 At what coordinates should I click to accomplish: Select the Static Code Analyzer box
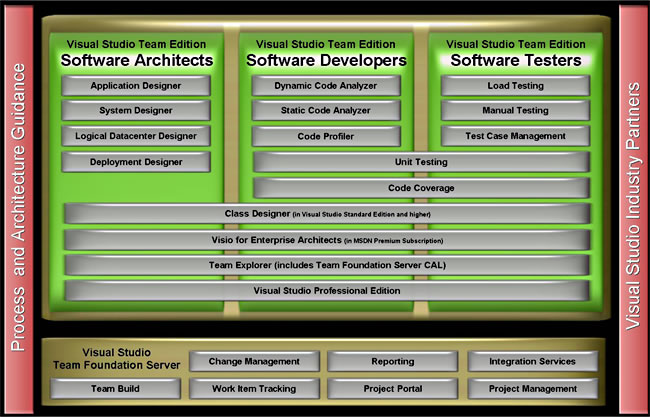click(326, 111)
